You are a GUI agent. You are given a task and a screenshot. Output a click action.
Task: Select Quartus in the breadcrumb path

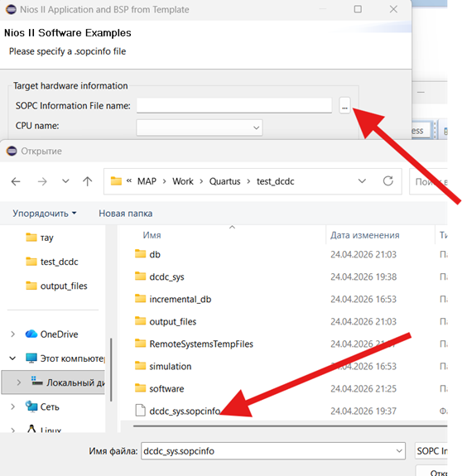[224, 181]
